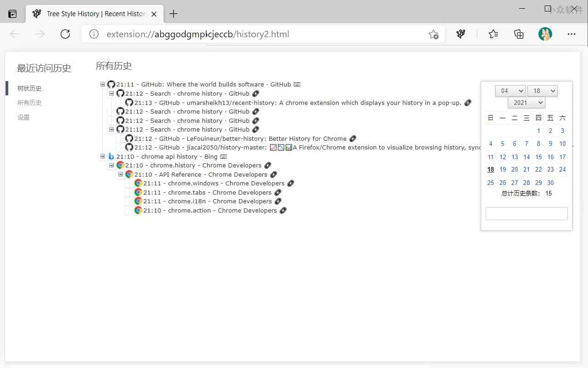
Task: Click link icon beside chrome.action entry
Action: click(283, 210)
